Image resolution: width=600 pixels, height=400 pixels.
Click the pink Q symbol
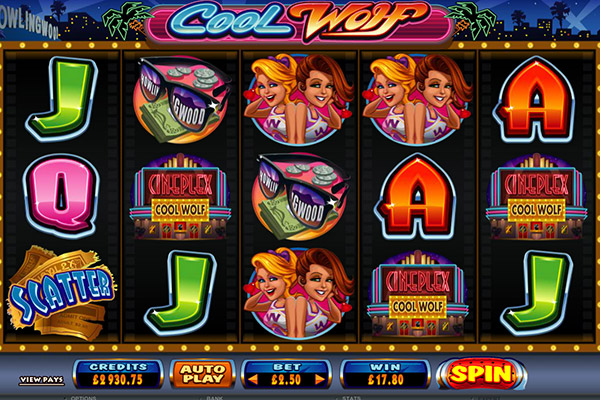[61, 195]
